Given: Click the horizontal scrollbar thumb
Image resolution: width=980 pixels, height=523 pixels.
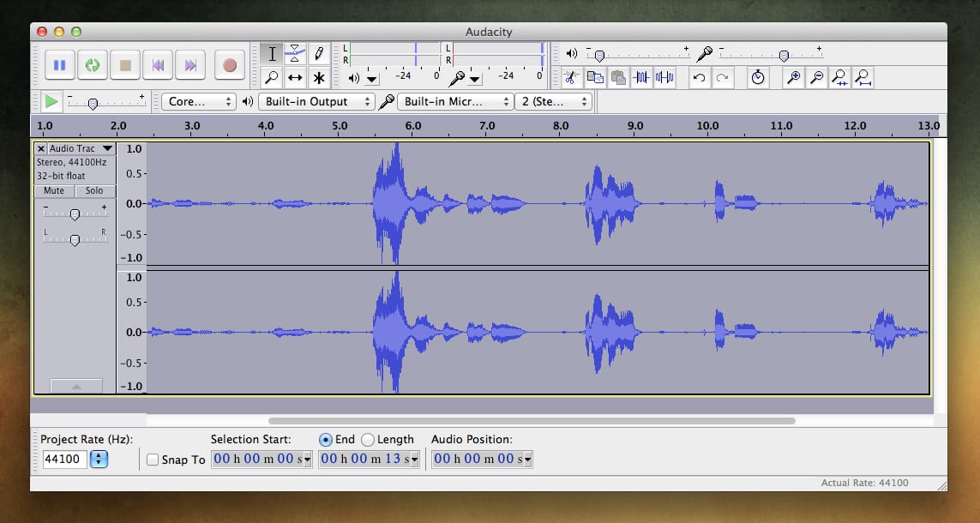Looking at the screenshot, I should tap(532, 421).
